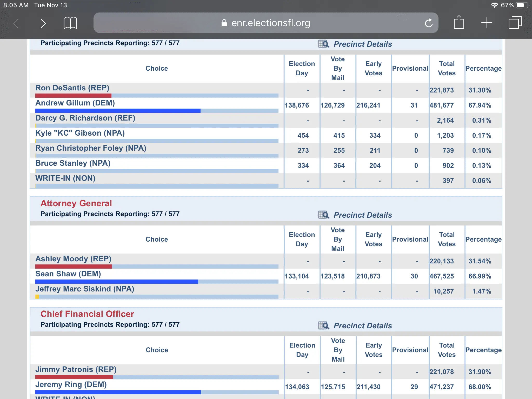Click the Attorney General race heading
The height and width of the screenshot is (399, 532).
coord(76,203)
